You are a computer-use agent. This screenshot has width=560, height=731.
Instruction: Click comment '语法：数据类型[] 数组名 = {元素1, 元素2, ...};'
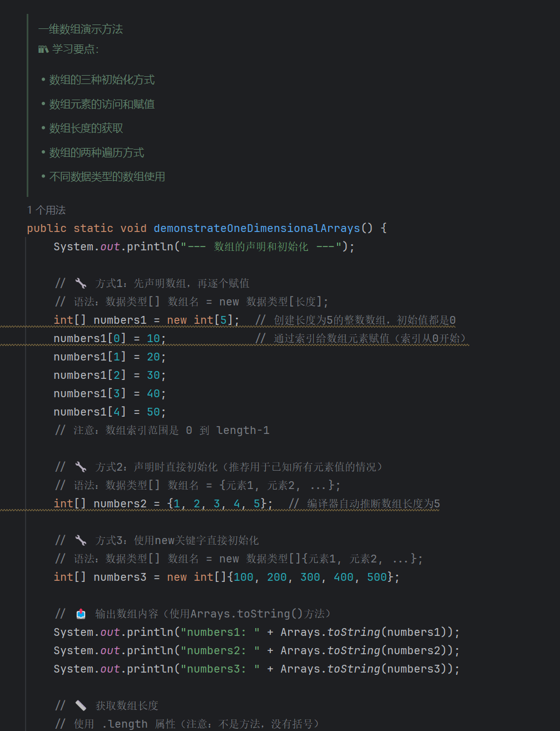(207, 485)
